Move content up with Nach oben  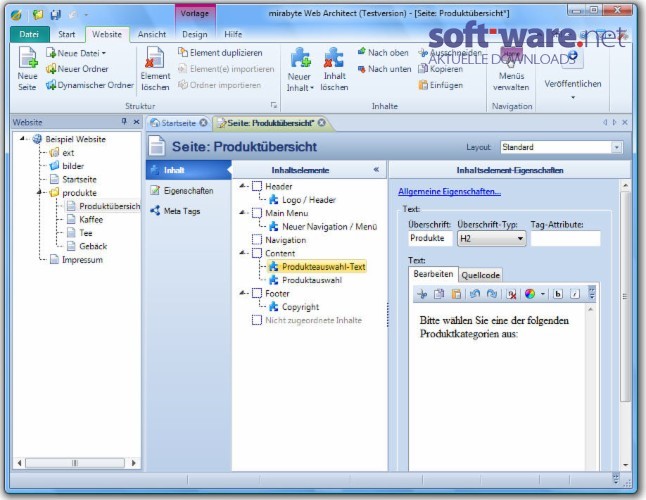coord(383,53)
